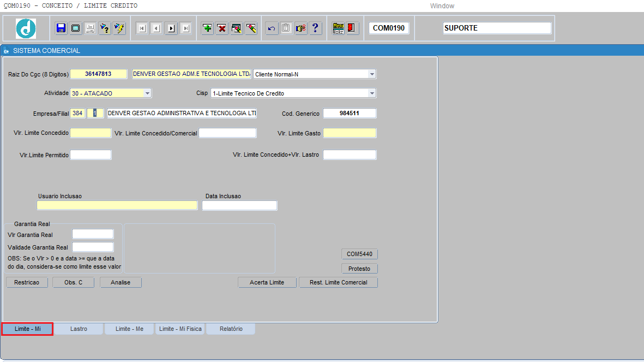
Task: Open the Window menu
Action: click(x=442, y=6)
